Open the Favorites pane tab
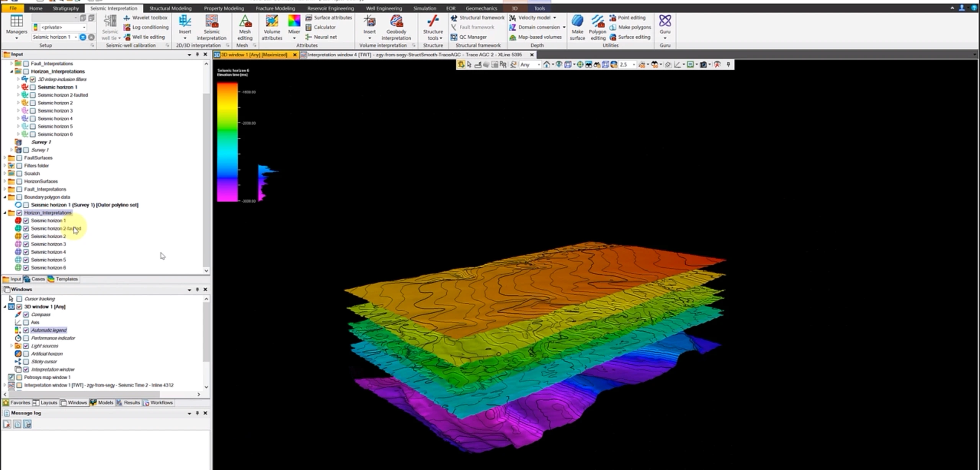Image resolution: width=980 pixels, height=470 pixels. (16, 403)
